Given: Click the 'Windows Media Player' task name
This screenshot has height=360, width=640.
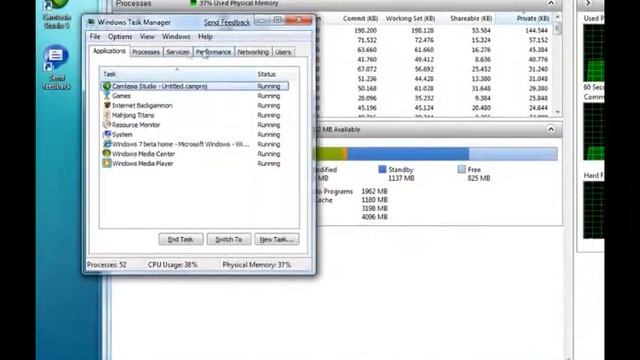Looking at the screenshot, I should (x=143, y=163).
